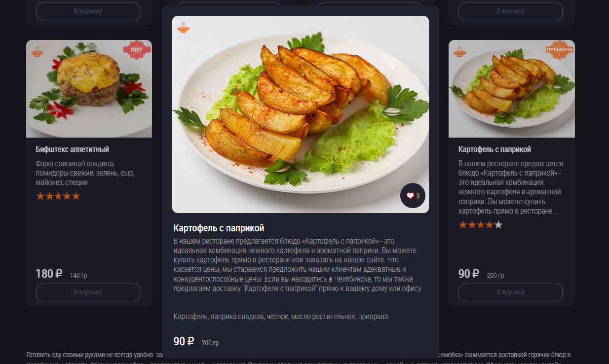
Task: Click В корзину under the 90 ₽ potato card
Action: (510, 292)
